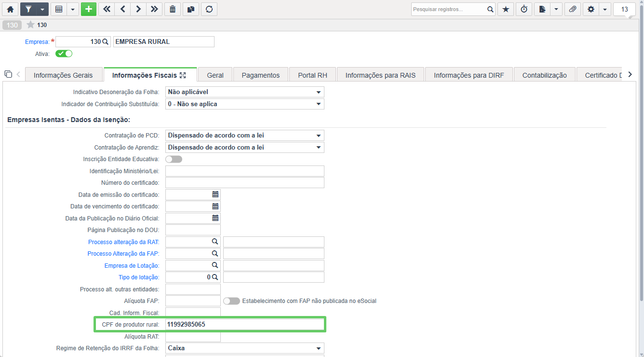Open the filter funnel tool
This screenshot has width=644, height=357.
pos(28,9)
